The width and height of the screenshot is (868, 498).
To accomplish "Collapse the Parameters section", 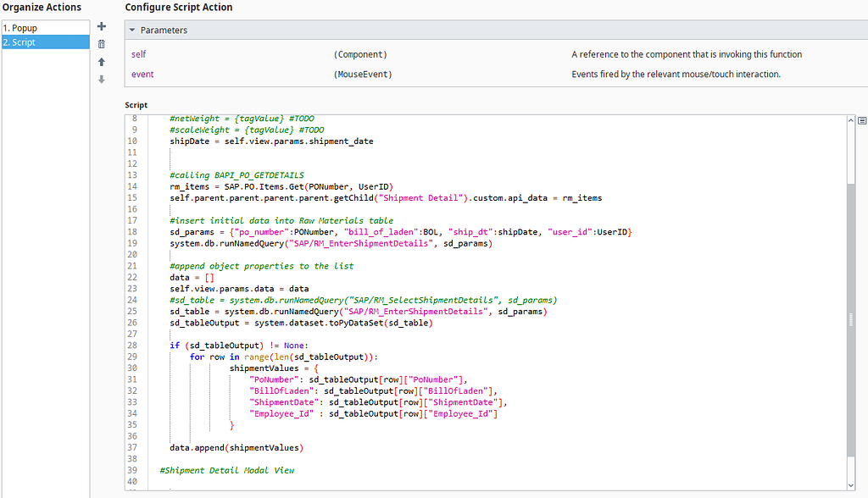I will coord(132,30).
